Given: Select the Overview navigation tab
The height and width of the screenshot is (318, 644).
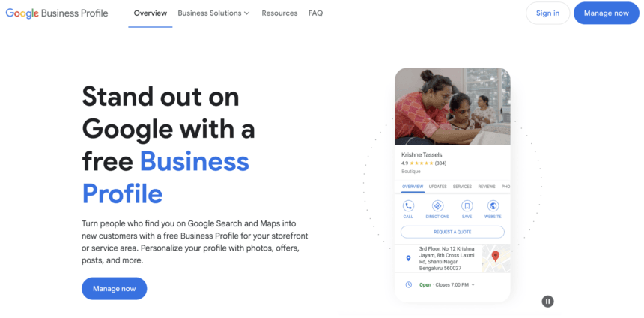Looking at the screenshot, I should coord(151,13).
